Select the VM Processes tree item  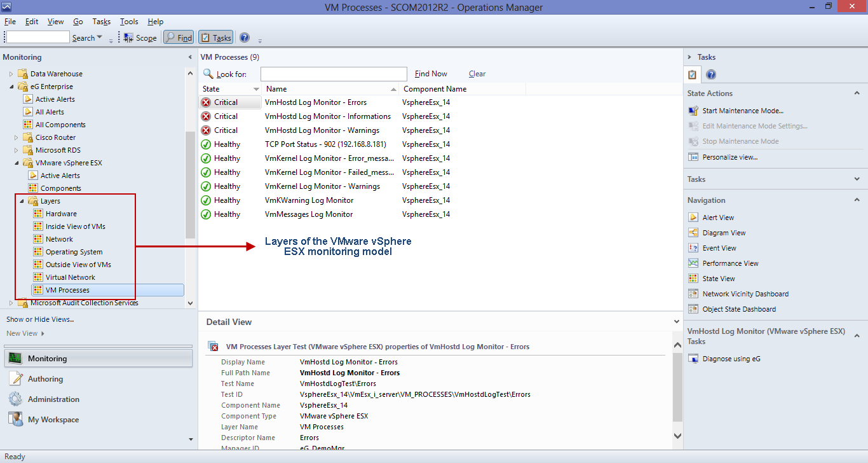tap(107, 290)
